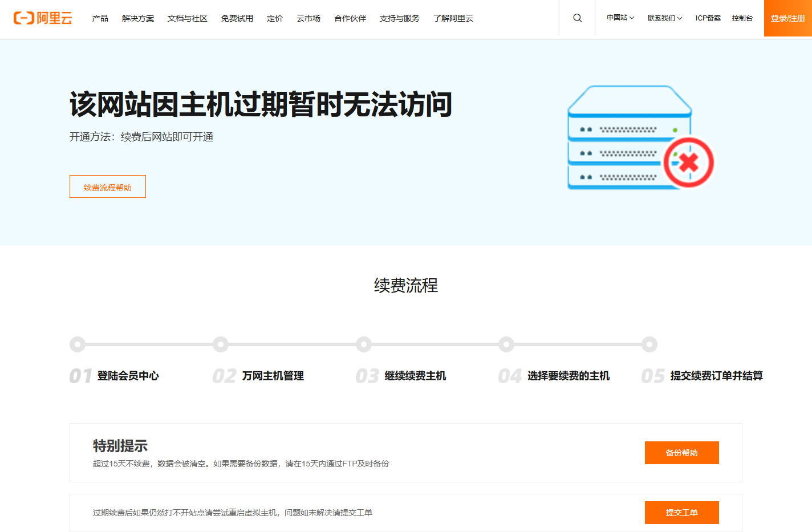Go to the 定价 page

[x=275, y=18]
